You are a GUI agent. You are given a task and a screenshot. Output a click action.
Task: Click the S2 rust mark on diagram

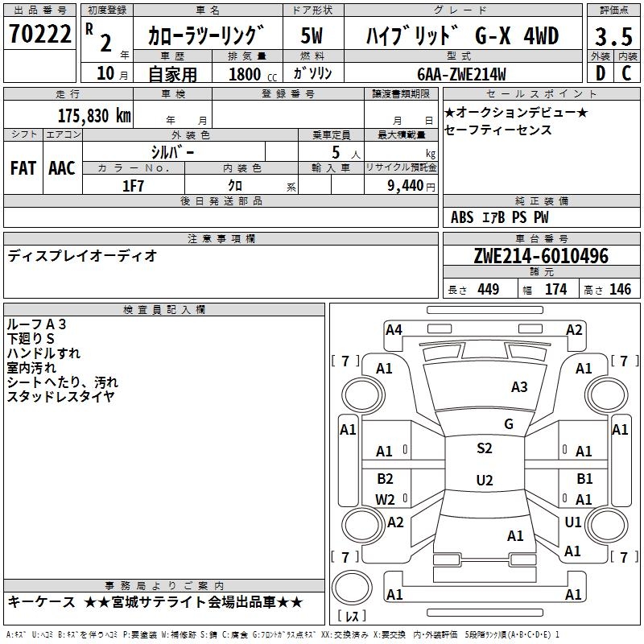point(484,448)
